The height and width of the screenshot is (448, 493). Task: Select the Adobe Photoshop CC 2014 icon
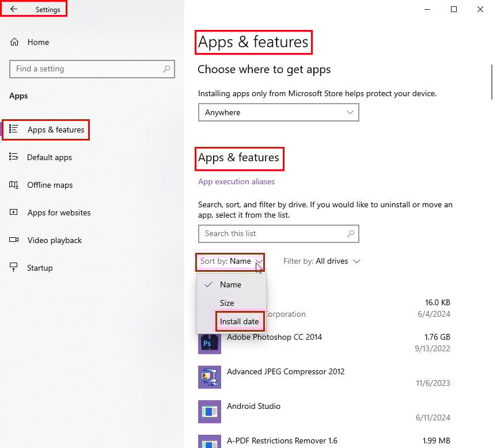(x=210, y=343)
